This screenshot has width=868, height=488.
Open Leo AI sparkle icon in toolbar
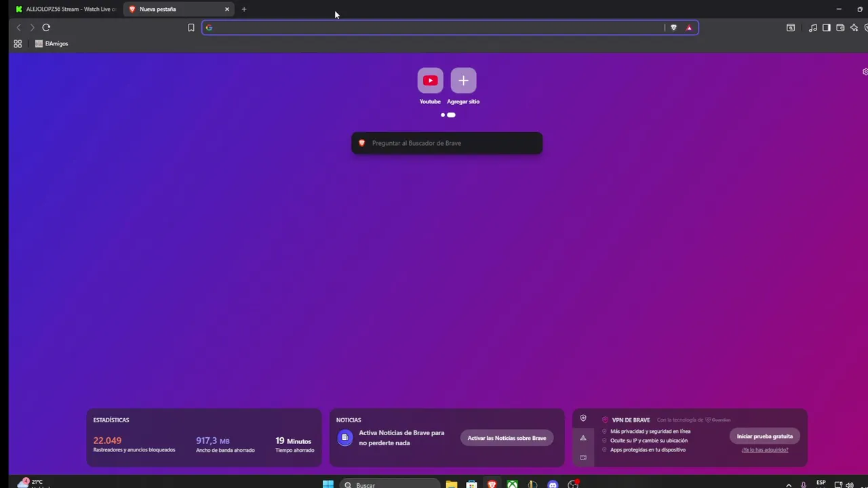(853, 28)
